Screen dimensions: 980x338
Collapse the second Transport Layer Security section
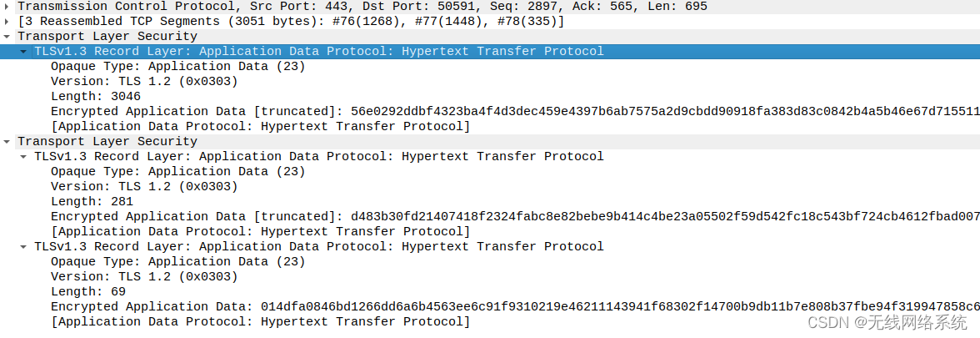pyautogui.click(x=7, y=142)
